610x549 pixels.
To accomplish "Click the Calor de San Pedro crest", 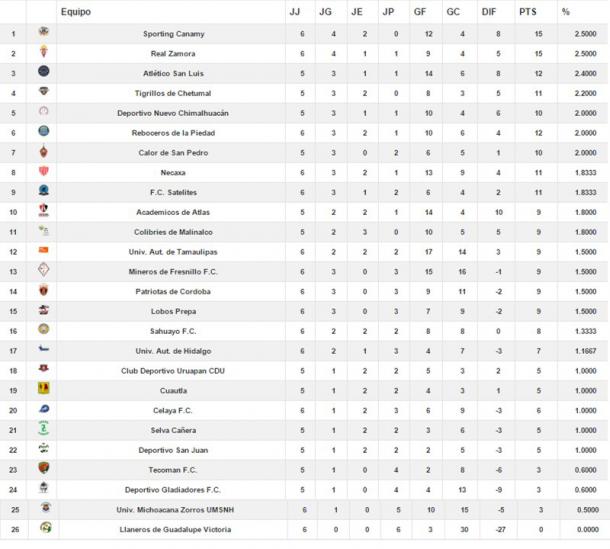I will (43, 152).
